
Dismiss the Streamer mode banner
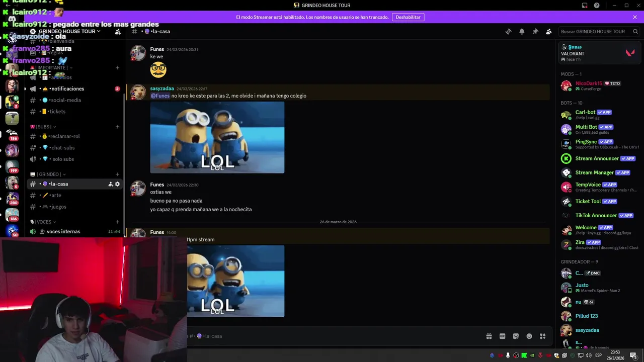(x=635, y=17)
